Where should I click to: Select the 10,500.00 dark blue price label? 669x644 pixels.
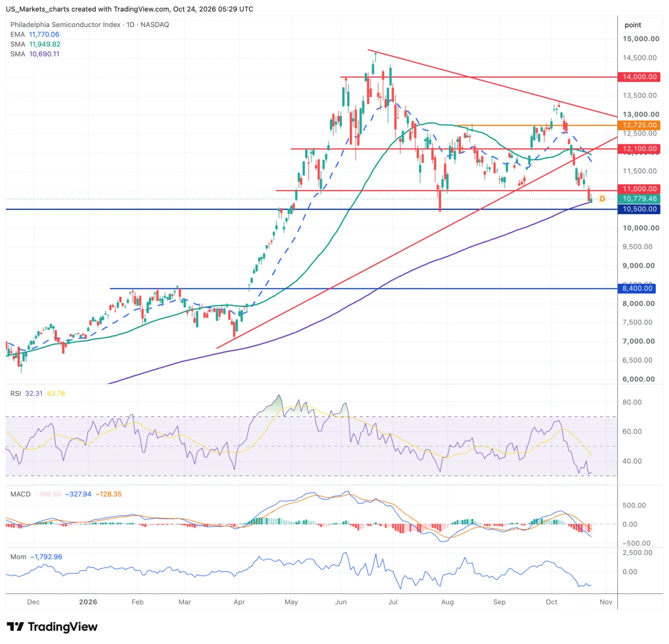[x=639, y=209]
